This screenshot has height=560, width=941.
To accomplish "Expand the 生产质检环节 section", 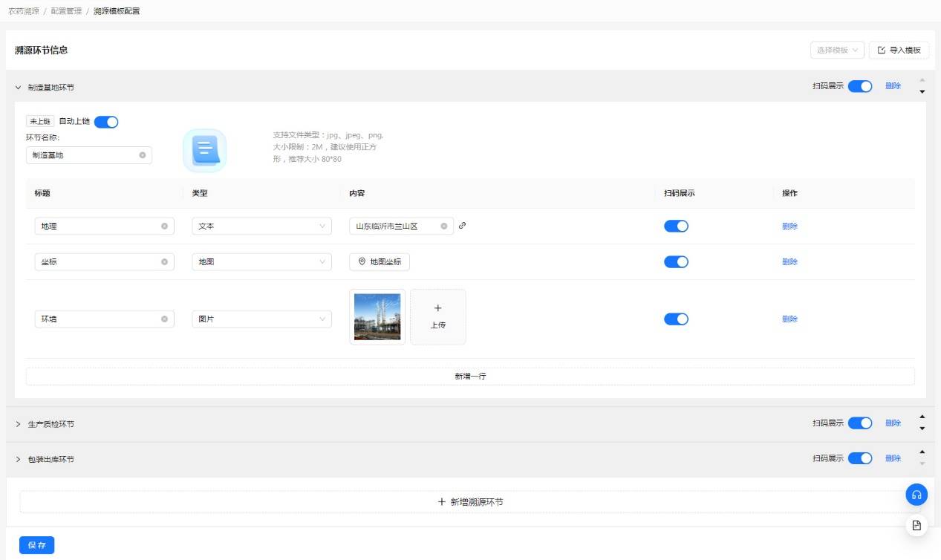I will (x=19, y=424).
